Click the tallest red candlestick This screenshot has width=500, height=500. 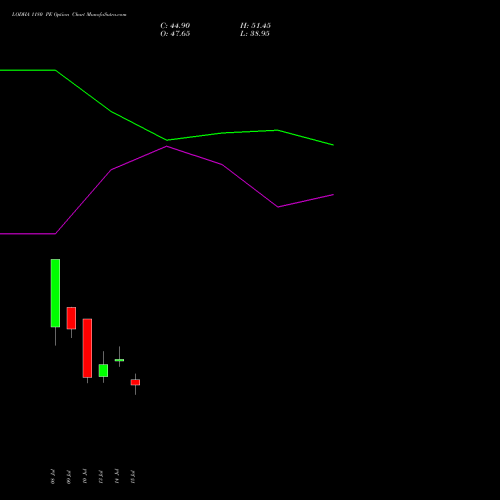87,348
